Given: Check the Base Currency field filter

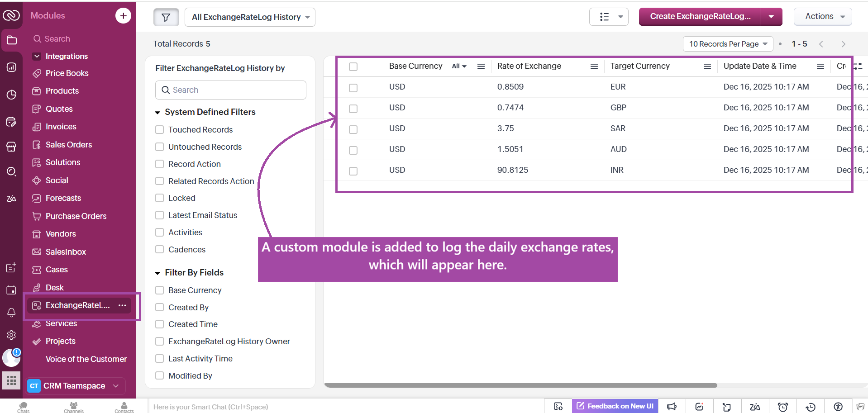Looking at the screenshot, I should (160, 290).
